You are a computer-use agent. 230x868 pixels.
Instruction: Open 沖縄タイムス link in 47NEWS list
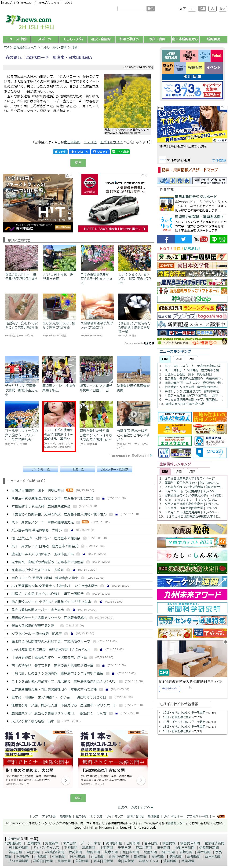click(x=149, y=861)
